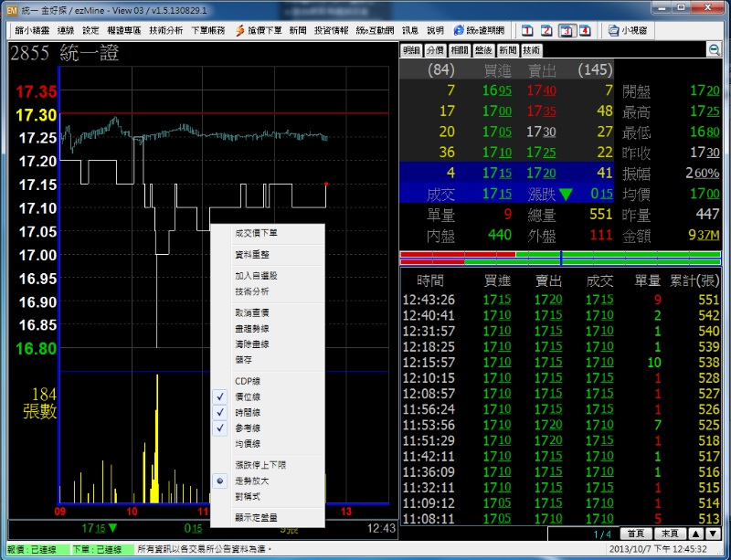Toggle the 價位線 checked menu option

248,396
